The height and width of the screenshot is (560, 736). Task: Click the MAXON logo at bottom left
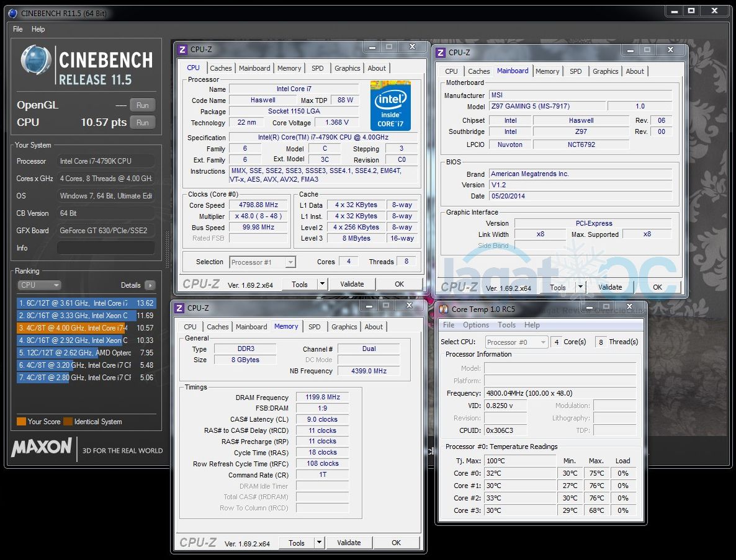[x=41, y=448]
